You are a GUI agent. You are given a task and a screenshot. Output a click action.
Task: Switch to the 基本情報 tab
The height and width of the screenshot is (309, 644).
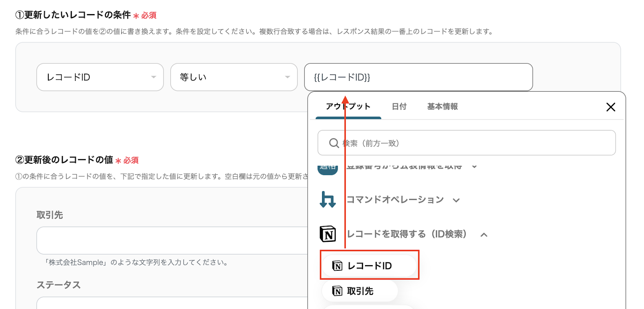442,107
